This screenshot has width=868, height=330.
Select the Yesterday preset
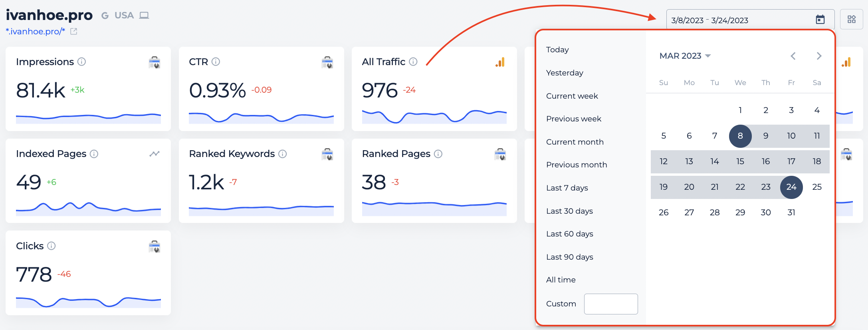(565, 73)
